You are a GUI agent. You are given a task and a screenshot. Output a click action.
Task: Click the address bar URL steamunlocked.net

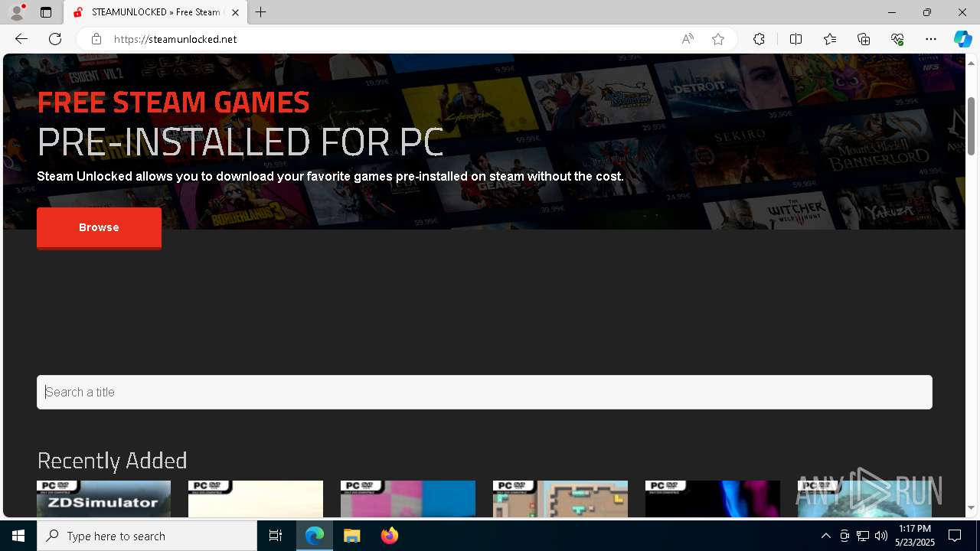point(175,39)
